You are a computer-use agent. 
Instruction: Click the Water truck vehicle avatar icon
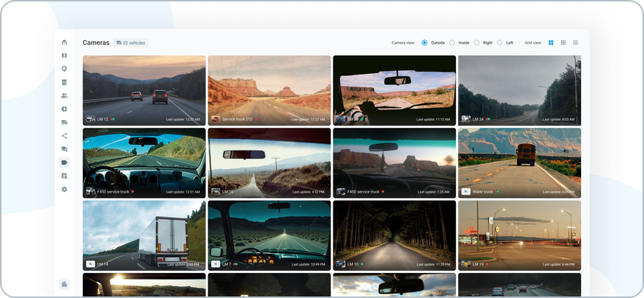click(x=466, y=191)
